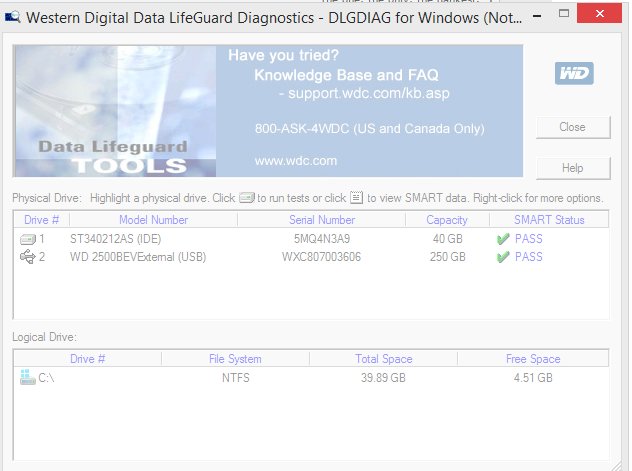Click the window resize grip corner
Viewport: 632px width, 471px height.
point(617,466)
